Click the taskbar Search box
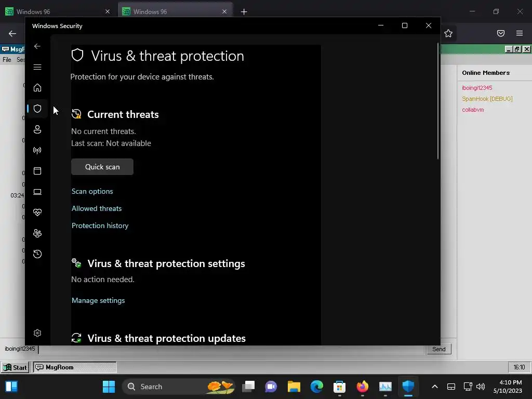This screenshot has height=399, width=532. (179, 387)
